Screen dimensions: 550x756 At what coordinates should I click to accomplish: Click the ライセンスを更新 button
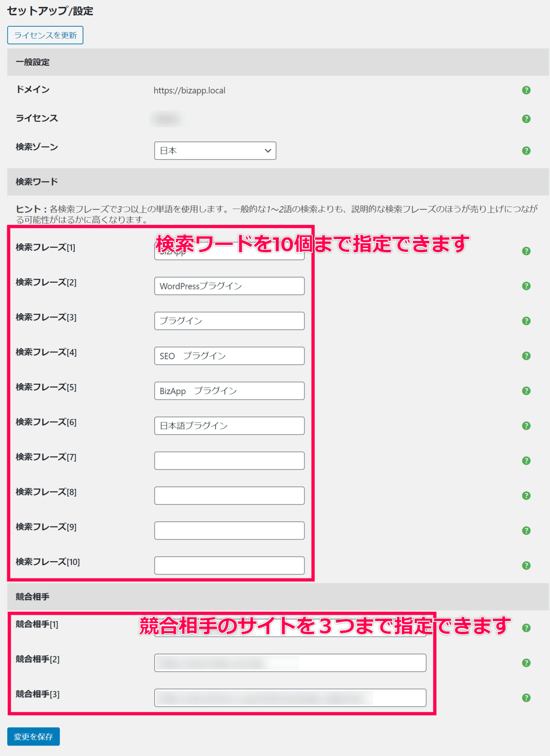tap(45, 35)
